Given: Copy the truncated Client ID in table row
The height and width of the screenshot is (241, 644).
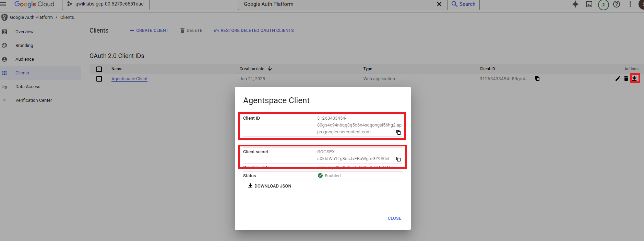Looking at the screenshot, I should (x=537, y=79).
